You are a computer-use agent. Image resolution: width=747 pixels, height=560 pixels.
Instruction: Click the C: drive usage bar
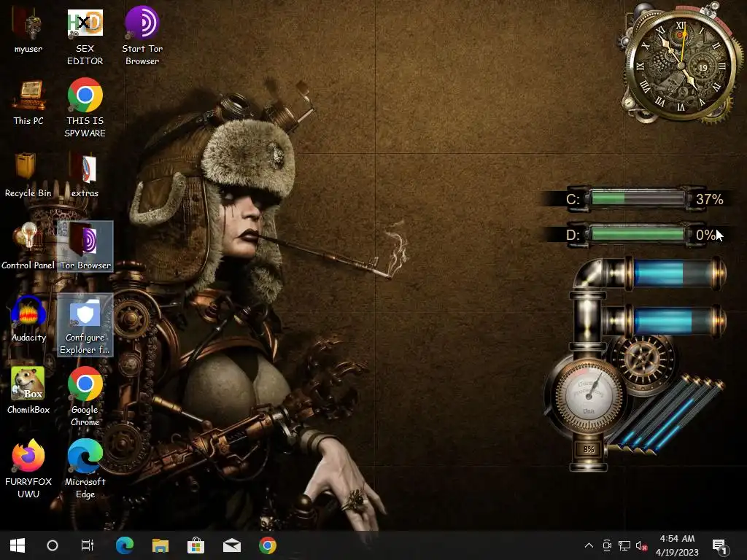coord(638,198)
